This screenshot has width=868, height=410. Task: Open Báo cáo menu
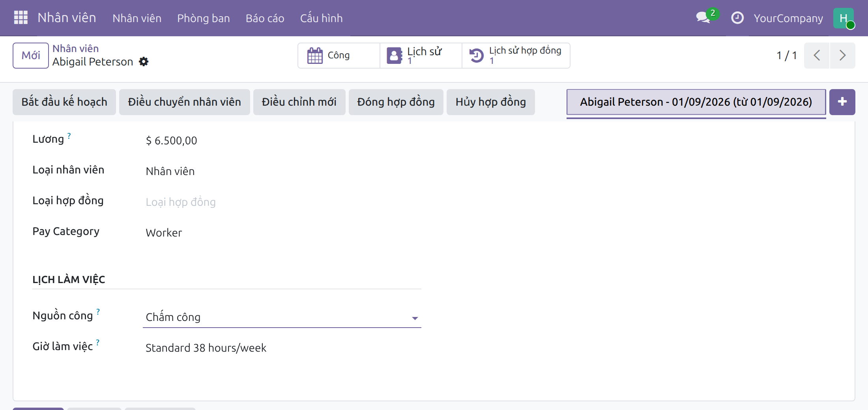(265, 19)
